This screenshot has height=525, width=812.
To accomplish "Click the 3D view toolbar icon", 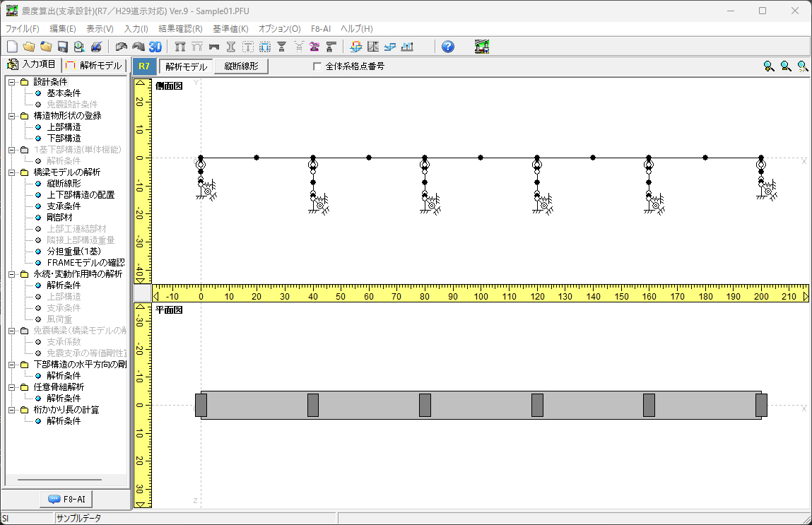I will tap(155, 47).
